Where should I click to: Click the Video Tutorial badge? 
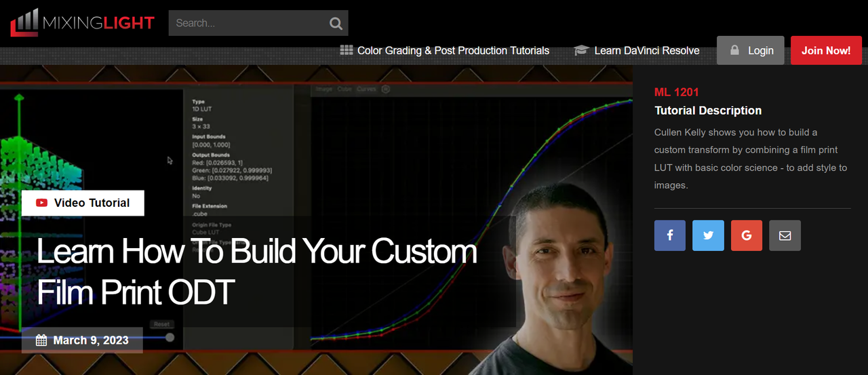83,203
